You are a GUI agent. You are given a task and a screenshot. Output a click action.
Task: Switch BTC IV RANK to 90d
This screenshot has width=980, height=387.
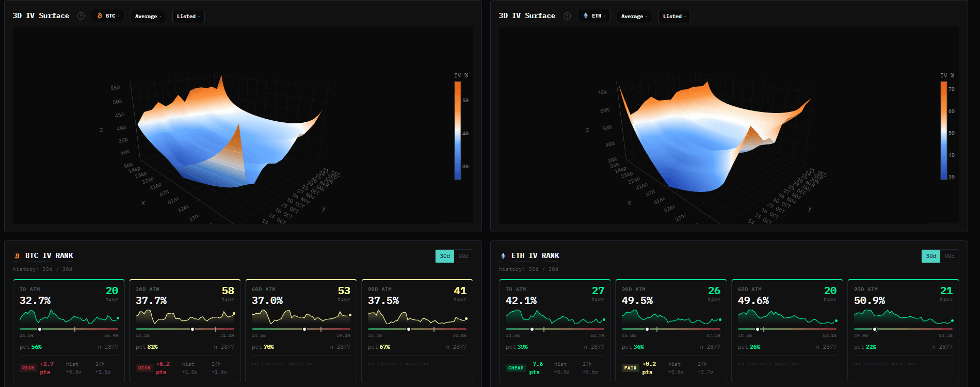click(x=463, y=256)
